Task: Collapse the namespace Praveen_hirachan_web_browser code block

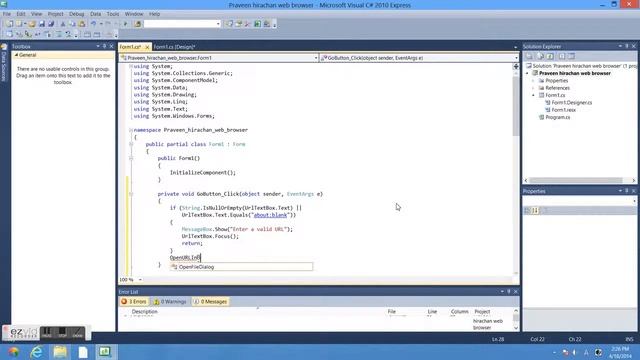Action: pyautogui.click(x=131, y=130)
